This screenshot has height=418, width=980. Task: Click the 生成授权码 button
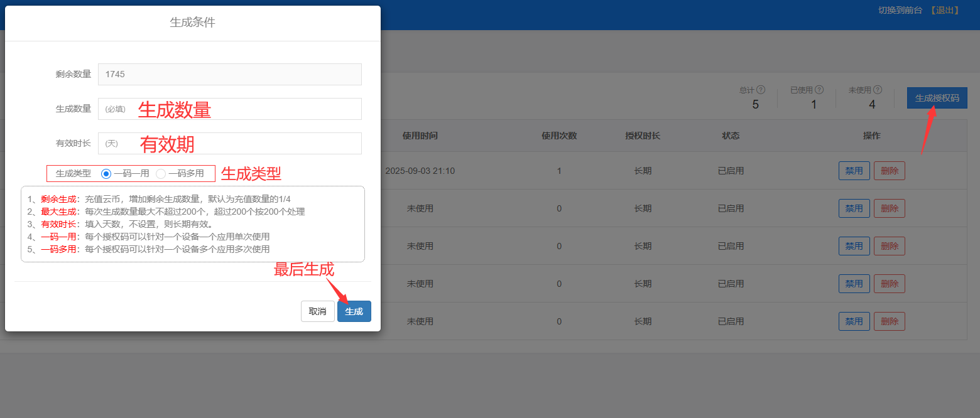[x=937, y=99]
